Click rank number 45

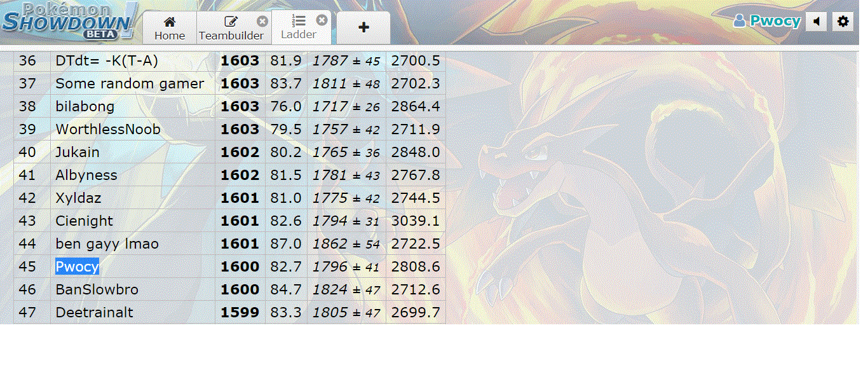(x=27, y=267)
